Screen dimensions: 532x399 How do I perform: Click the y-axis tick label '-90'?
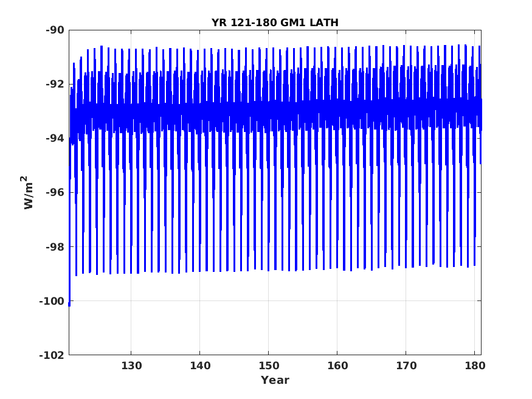pyautogui.click(x=55, y=30)
